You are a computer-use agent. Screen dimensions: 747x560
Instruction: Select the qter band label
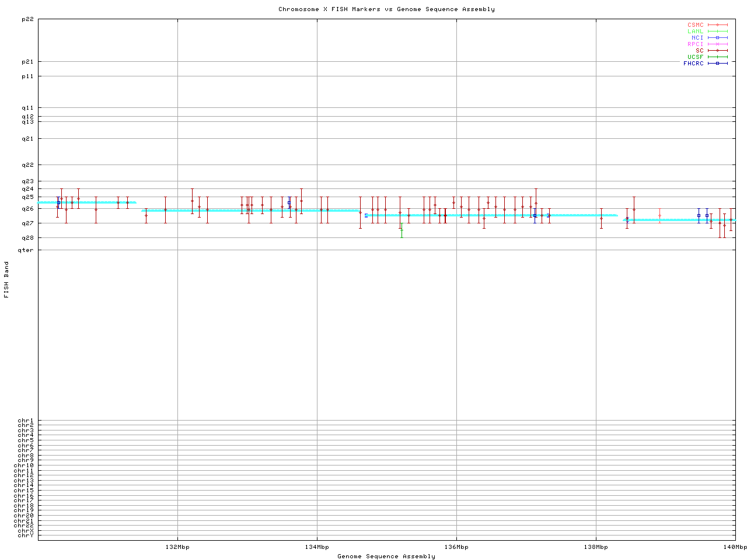26,250
